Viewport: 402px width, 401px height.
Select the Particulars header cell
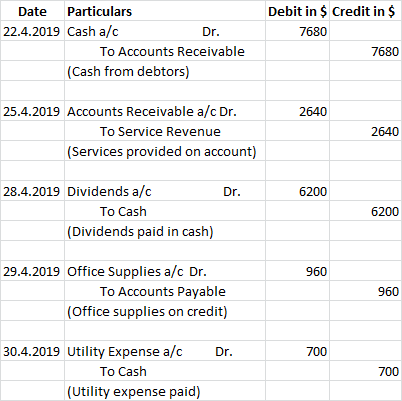(165, 11)
